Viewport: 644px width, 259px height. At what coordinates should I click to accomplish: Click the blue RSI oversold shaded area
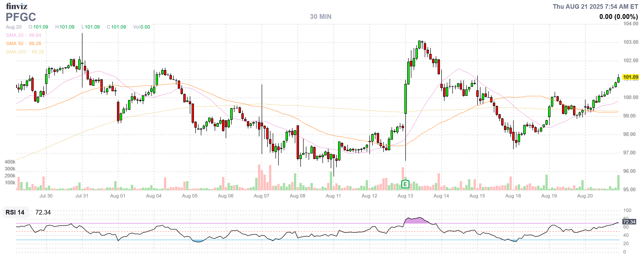point(198,241)
